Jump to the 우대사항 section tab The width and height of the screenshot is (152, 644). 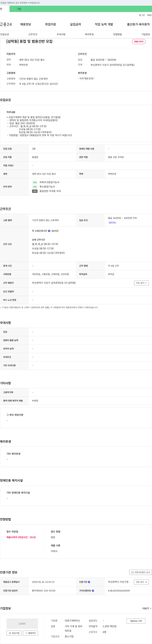pyautogui.click(x=61, y=34)
